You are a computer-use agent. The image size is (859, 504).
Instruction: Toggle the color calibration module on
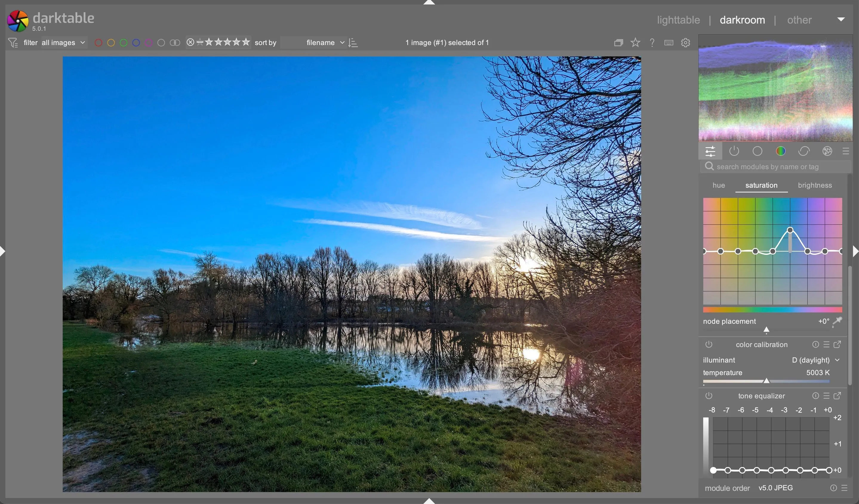point(709,345)
